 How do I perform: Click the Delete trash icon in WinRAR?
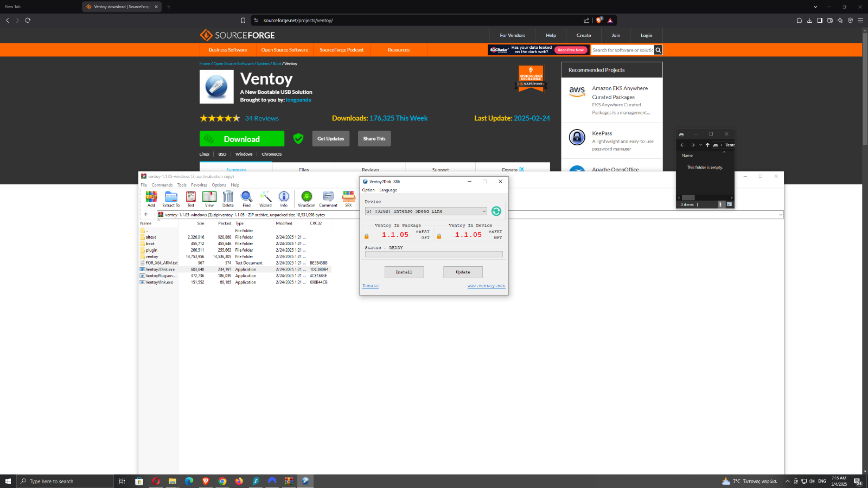(228, 198)
